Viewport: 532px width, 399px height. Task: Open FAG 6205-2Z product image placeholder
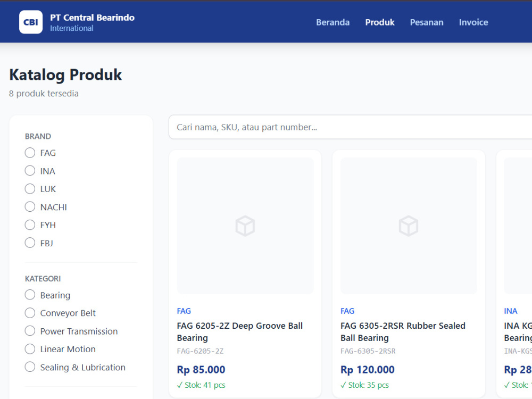click(x=245, y=226)
